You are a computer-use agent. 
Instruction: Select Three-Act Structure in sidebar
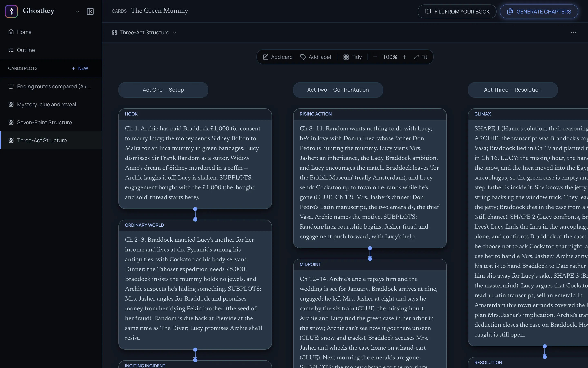pyautogui.click(x=51, y=140)
